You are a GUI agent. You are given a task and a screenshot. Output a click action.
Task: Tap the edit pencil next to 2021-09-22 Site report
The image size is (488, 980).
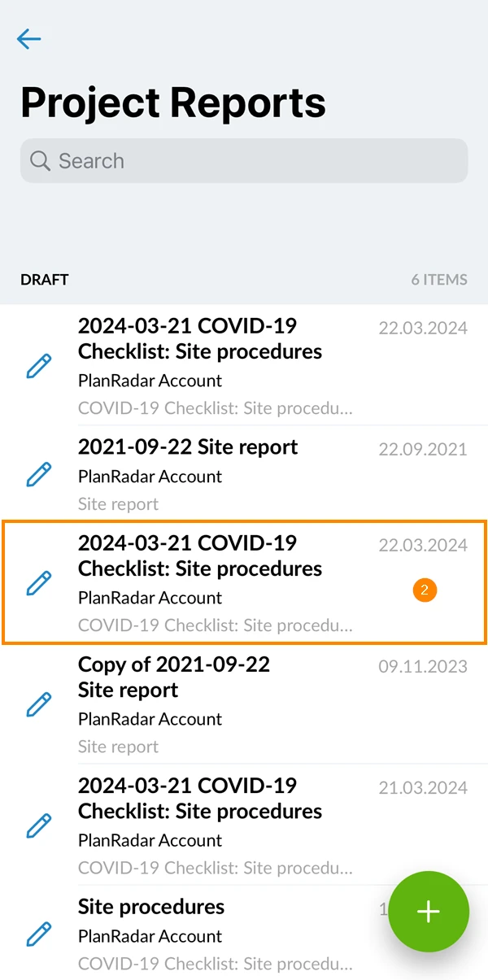(x=39, y=474)
